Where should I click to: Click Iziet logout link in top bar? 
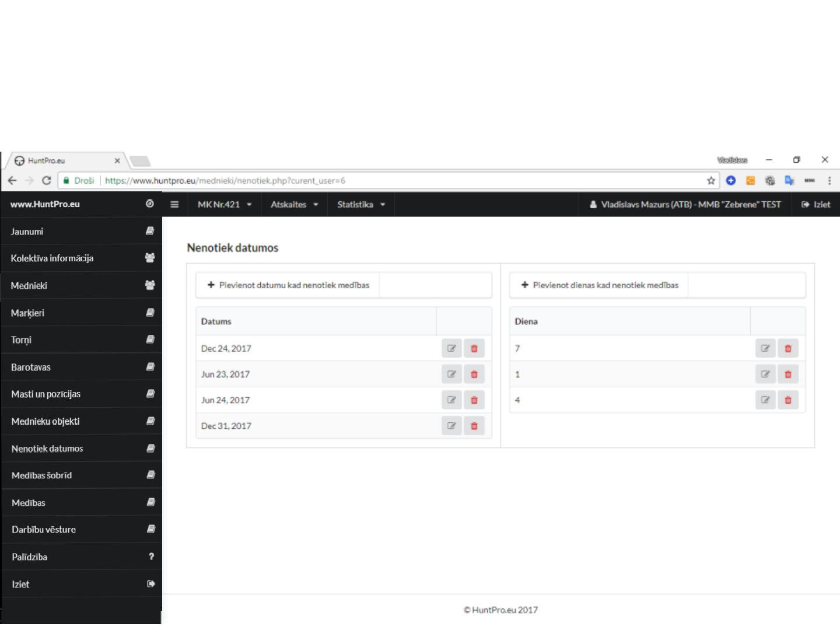click(815, 204)
